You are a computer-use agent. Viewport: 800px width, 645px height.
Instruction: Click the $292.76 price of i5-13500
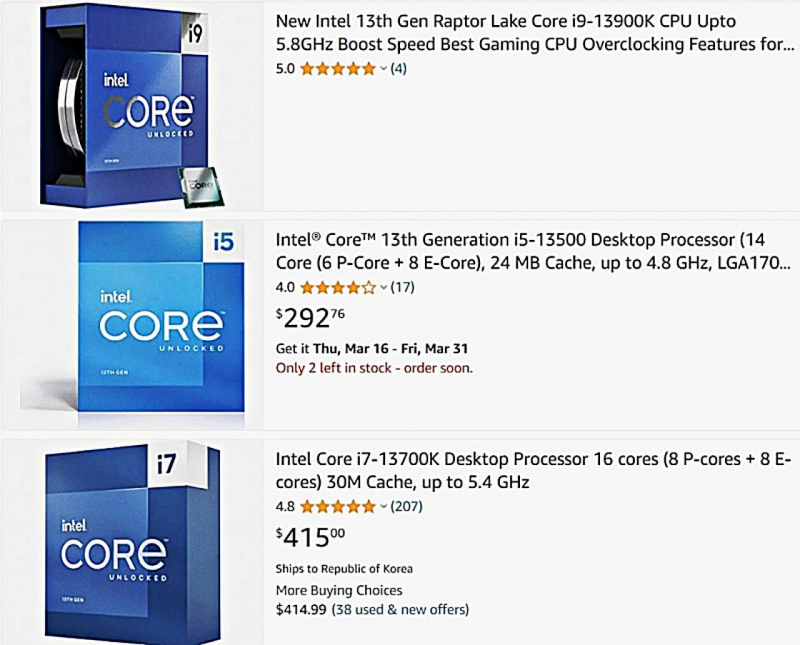[x=309, y=318]
